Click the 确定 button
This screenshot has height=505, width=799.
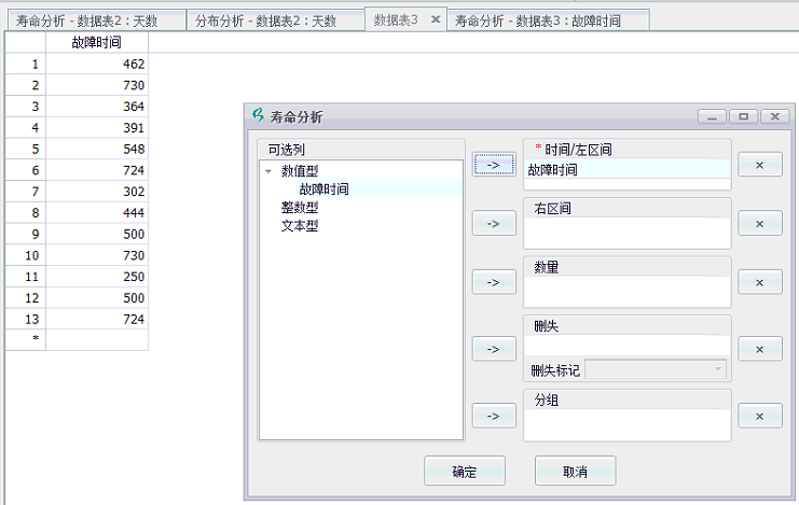464,471
